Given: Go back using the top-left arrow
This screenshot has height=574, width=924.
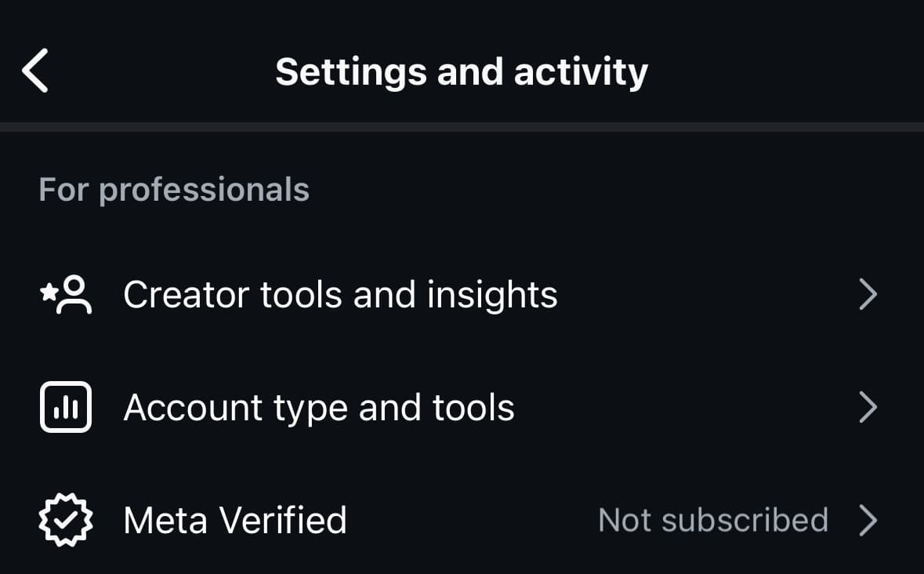Looking at the screenshot, I should point(34,71).
